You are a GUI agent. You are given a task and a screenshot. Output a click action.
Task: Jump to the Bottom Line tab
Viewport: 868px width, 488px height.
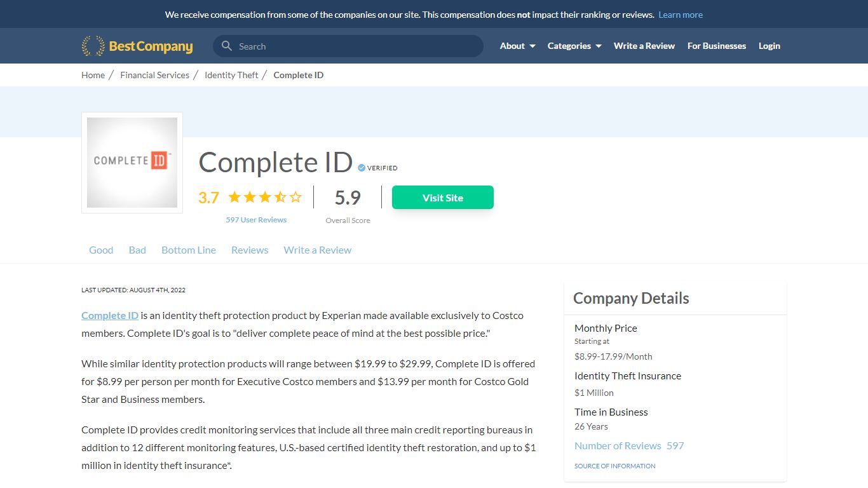pos(189,250)
